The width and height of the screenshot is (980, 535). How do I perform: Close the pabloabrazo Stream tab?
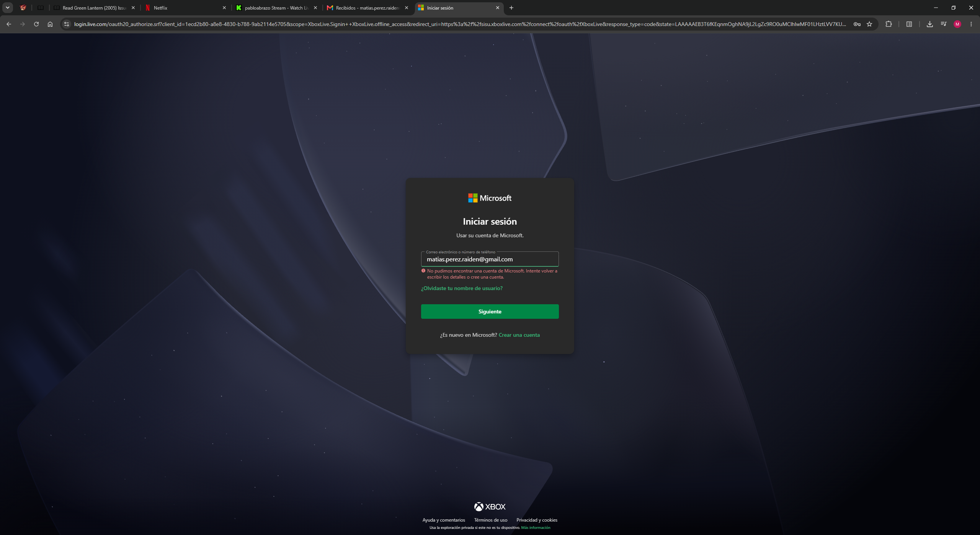[x=315, y=8]
